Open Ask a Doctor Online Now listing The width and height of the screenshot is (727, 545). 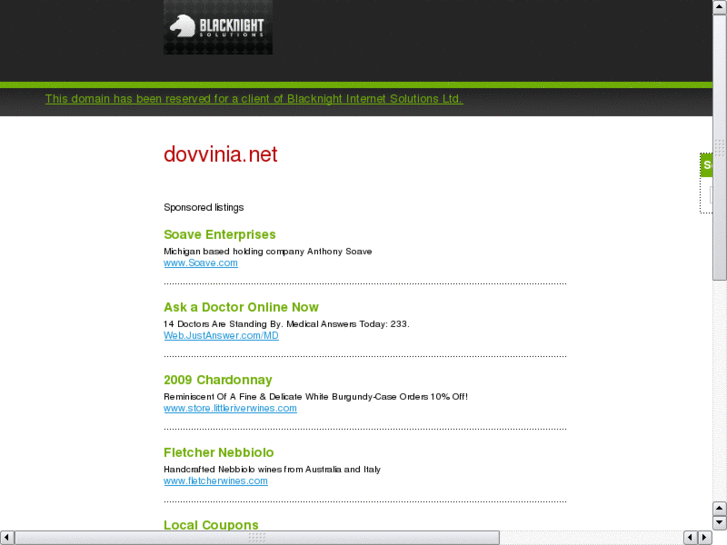coord(241,307)
